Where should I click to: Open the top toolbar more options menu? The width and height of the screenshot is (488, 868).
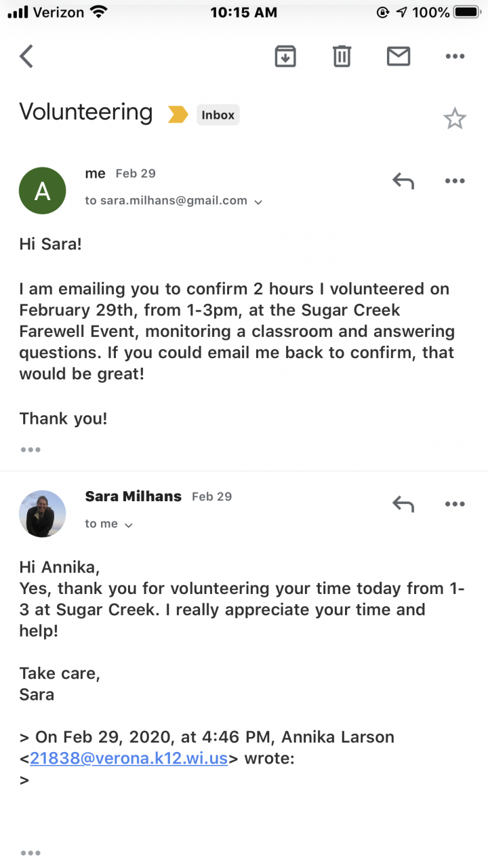tap(455, 56)
